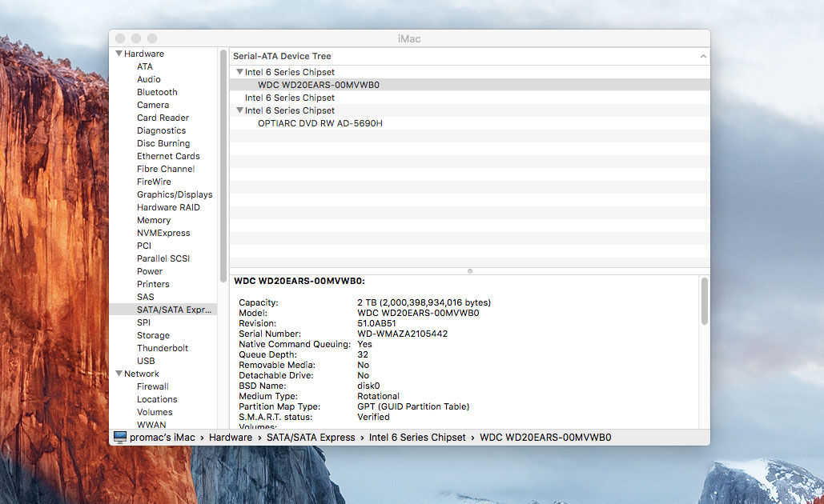Select OPTIARC DVD RW AD-5690H device
The width and height of the screenshot is (824, 504).
coord(320,123)
